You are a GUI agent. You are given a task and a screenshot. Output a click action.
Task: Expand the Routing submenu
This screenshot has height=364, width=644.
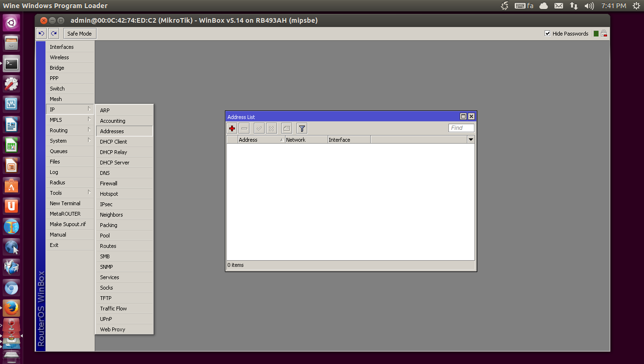coord(70,130)
